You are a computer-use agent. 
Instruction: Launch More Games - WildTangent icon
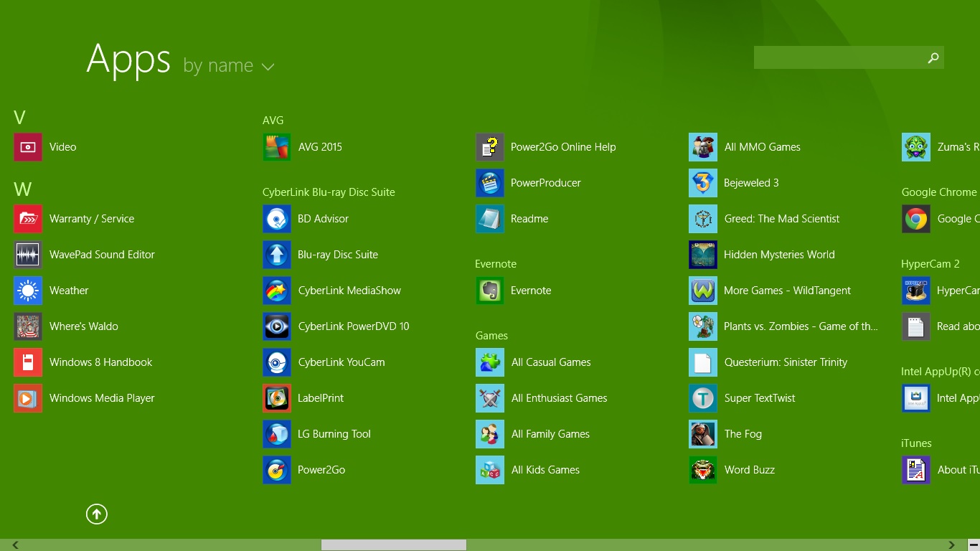703,291
